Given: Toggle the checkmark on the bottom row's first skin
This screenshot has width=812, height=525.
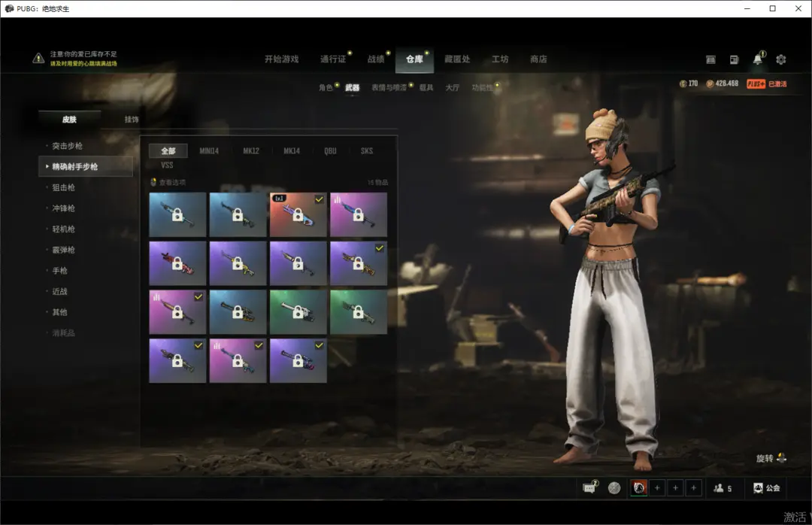Looking at the screenshot, I should click(x=198, y=346).
